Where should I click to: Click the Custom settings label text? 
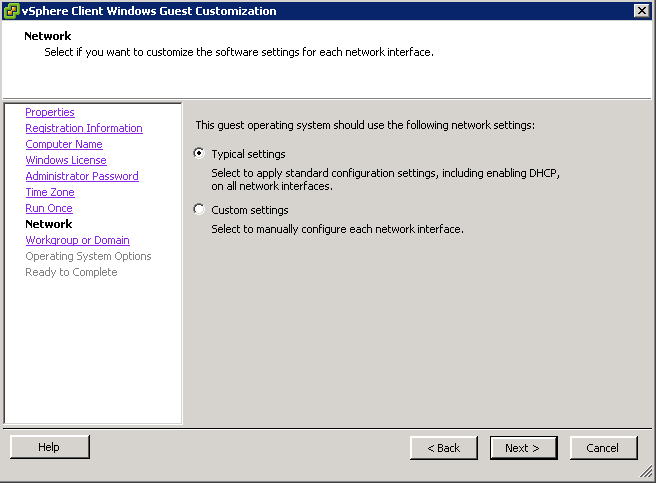tap(250, 210)
